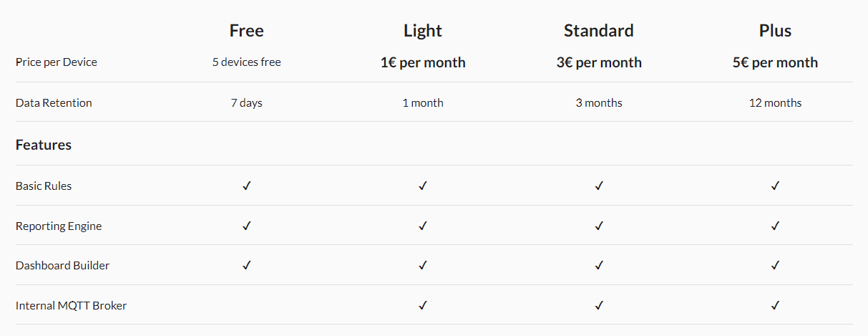The height and width of the screenshot is (336, 868).
Task: Click the Internal MQTT Broker checkmark under Light
Action: 423,305
